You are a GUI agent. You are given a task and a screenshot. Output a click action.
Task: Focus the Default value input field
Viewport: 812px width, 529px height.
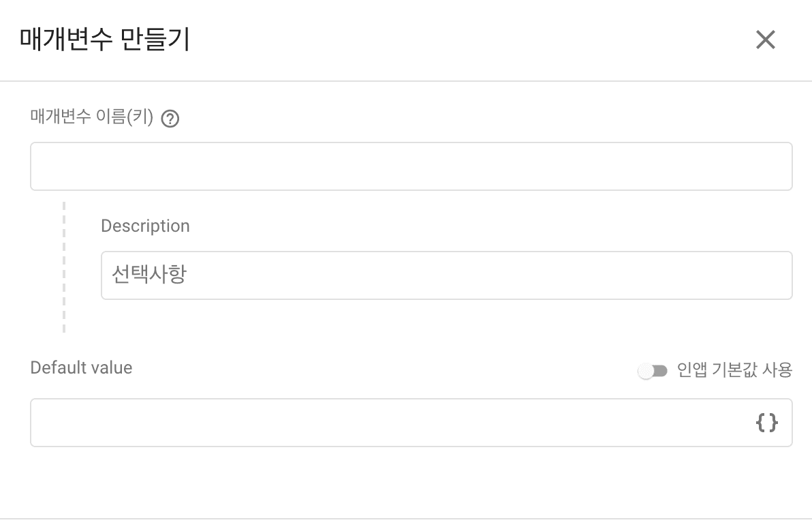pos(411,422)
